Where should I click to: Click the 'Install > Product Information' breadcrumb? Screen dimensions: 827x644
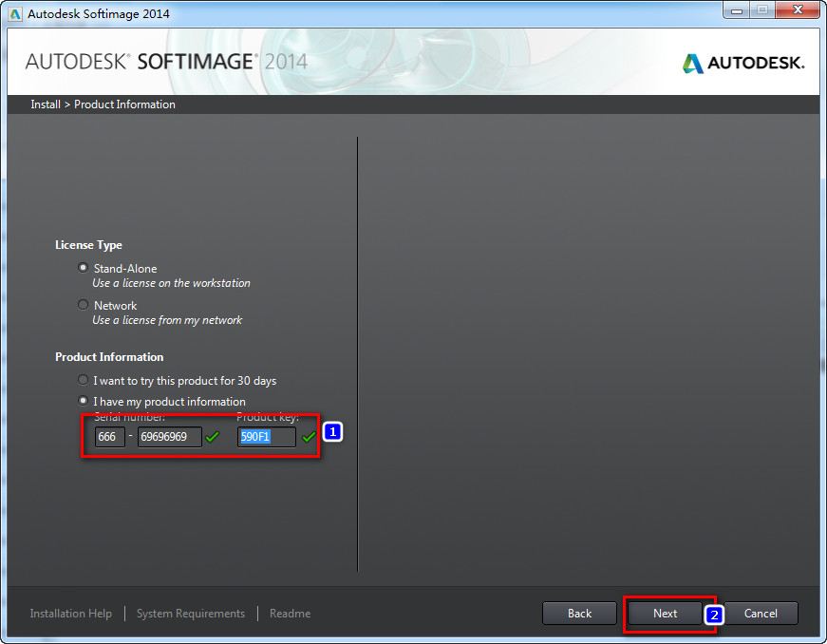point(103,104)
